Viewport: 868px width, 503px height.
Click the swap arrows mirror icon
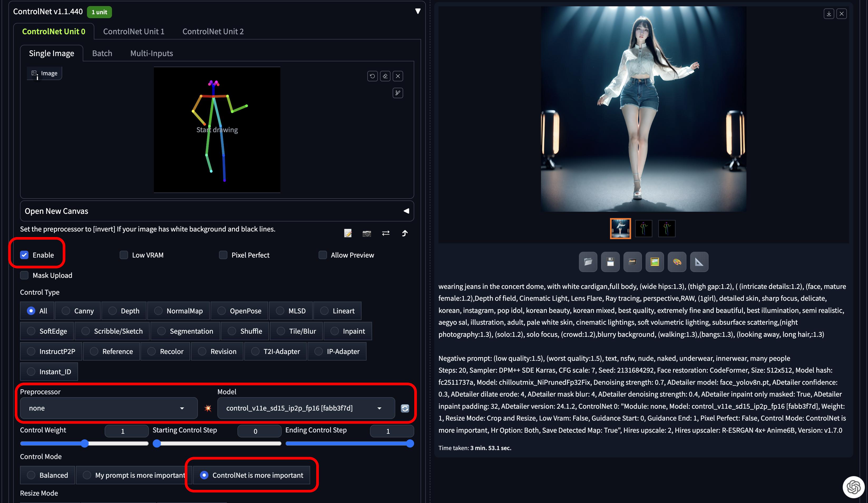click(386, 233)
